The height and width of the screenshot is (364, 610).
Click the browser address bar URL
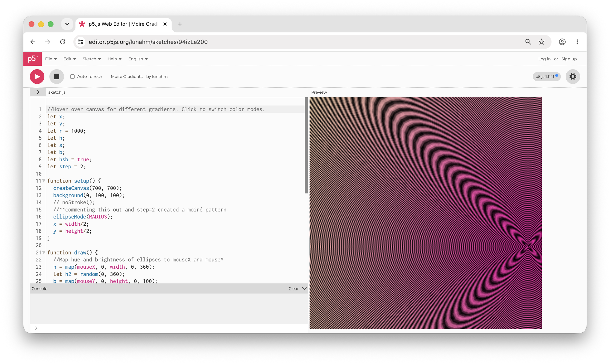(x=148, y=42)
